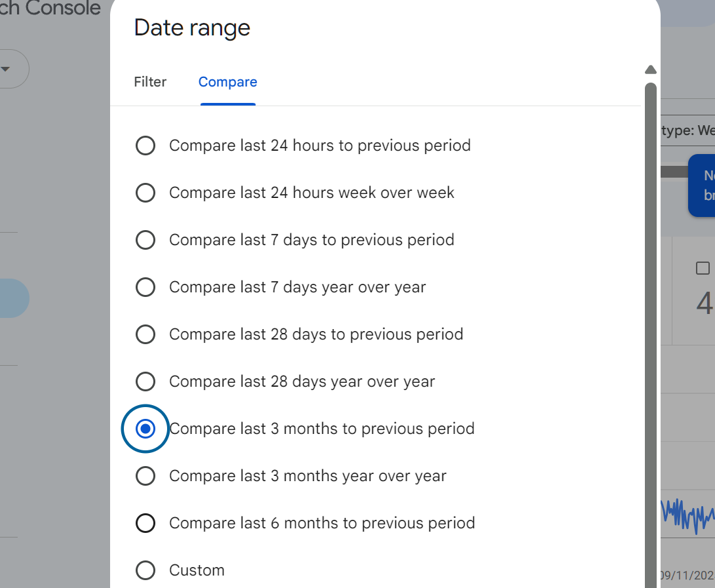Click selected 3 months to previous period radio

pos(145,429)
